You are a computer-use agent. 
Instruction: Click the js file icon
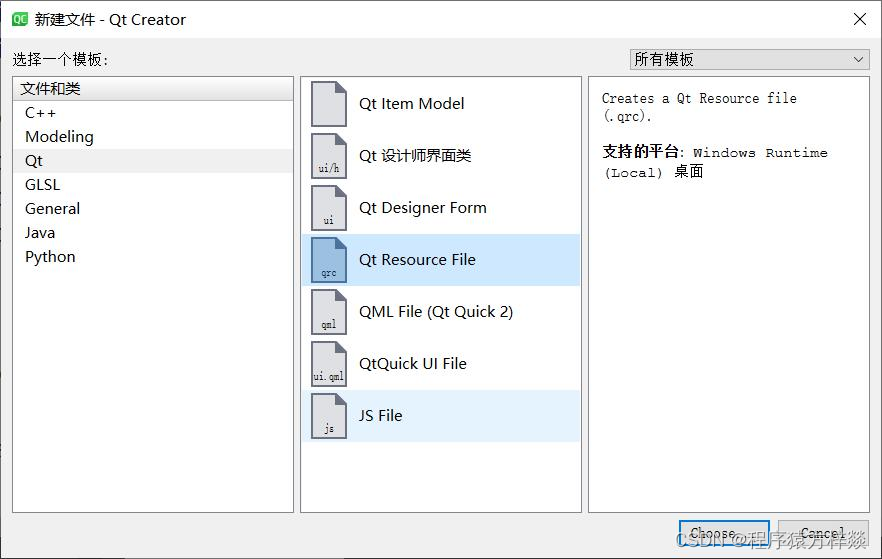(328, 416)
